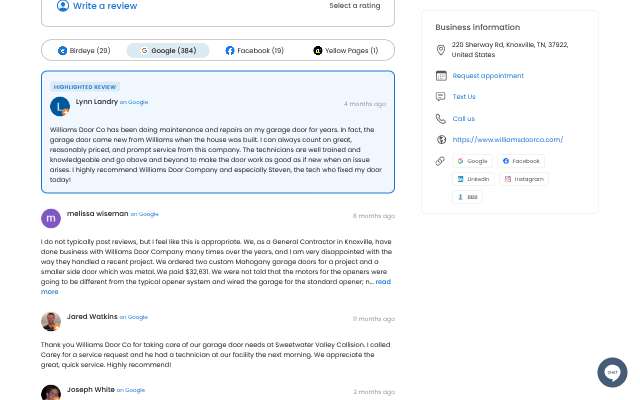Click the Business Information heading
Image resolution: width=640 pixels, height=400 pixels.
tap(478, 27)
